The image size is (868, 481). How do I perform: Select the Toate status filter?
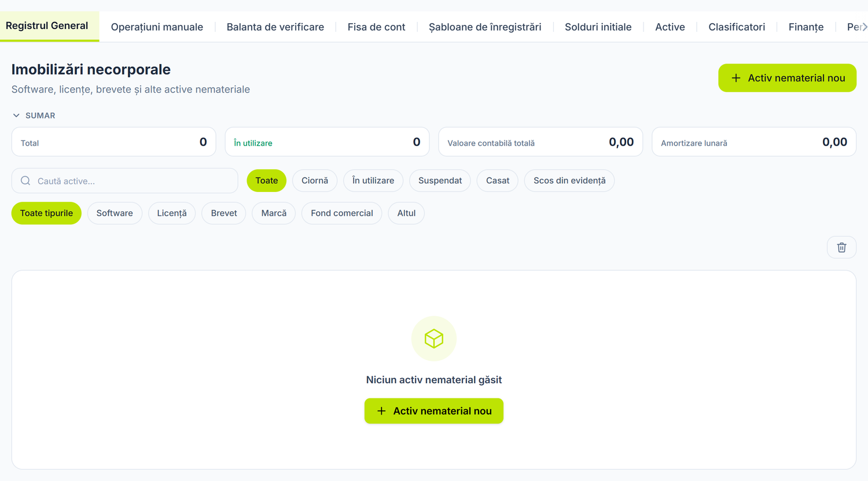click(267, 180)
